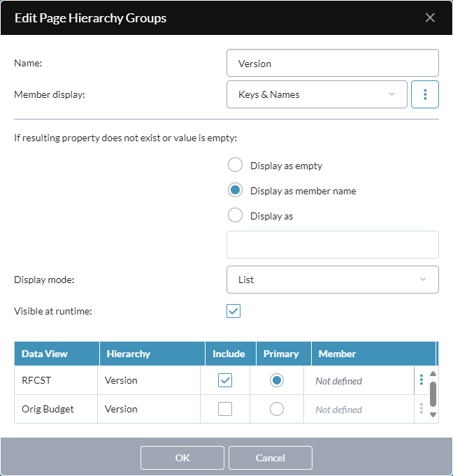Open the Member display options menu
Image resolution: width=453 pixels, height=476 pixels.
click(425, 94)
